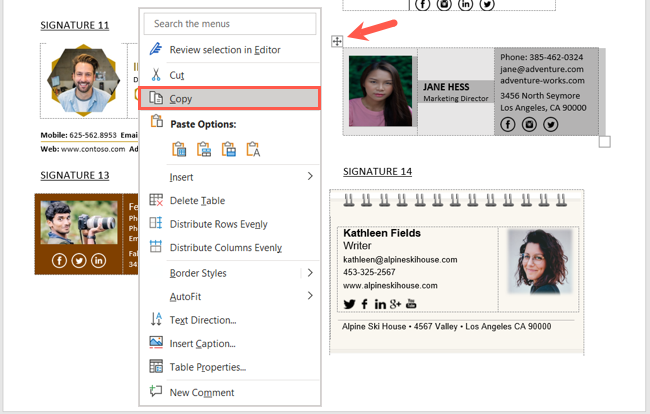Click the SIGNATURE 14 heading
650x414 pixels.
pyautogui.click(x=377, y=172)
